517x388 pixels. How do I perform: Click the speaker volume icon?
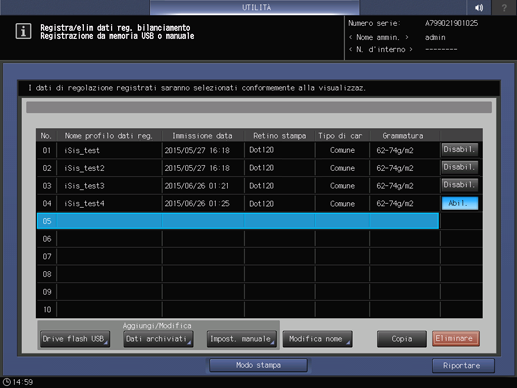(x=479, y=7)
